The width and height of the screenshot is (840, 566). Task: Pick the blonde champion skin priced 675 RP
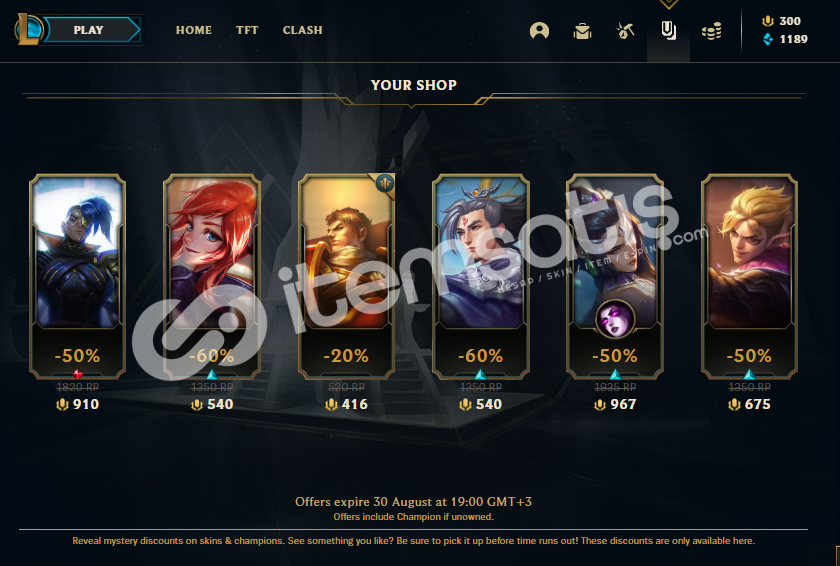[x=749, y=276]
